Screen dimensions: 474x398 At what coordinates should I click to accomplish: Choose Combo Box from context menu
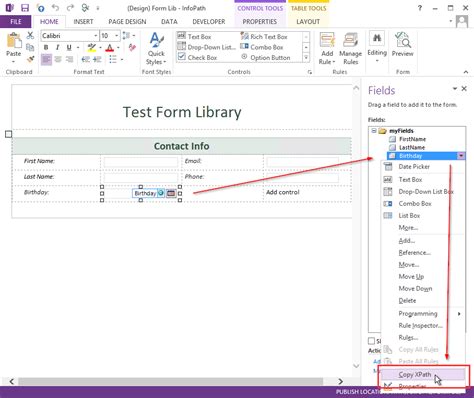point(415,203)
